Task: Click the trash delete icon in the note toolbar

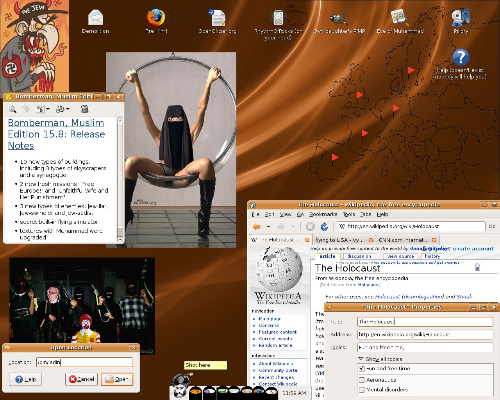Action: click(x=84, y=109)
